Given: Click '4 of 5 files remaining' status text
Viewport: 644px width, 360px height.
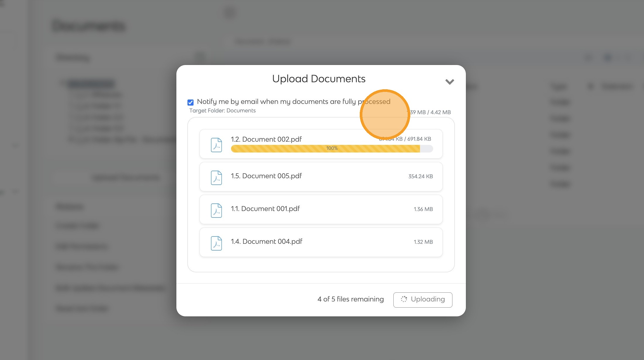Looking at the screenshot, I should pos(350,299).
